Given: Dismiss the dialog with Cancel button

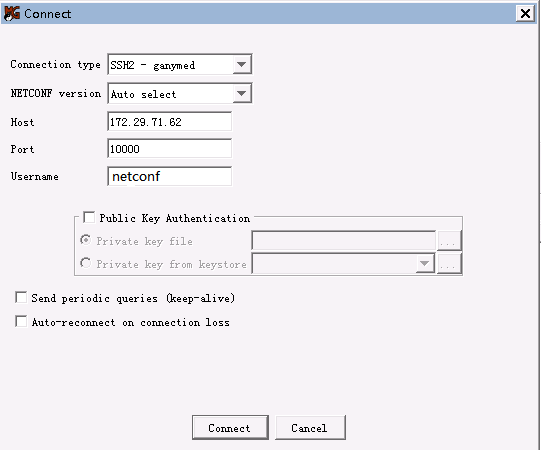Looking at the screenshot, I should coord(310,428).
